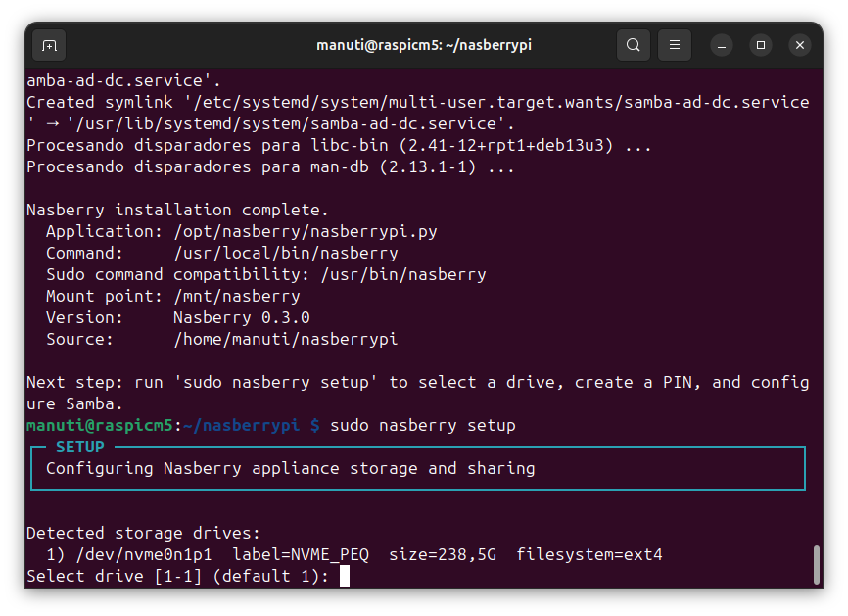Click the 'Select drive [1-1]' prompt cursor
The width and height of the screenshot is (848, 616).
[x=345, y=576]
